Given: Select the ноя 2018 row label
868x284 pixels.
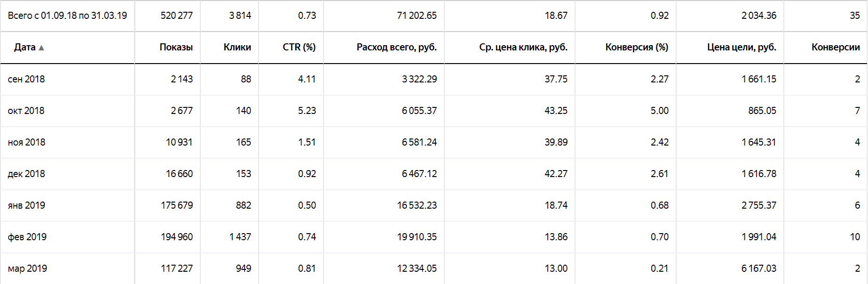Looking at the screenshot, I should pyautogui.click(x=27, y=142).
